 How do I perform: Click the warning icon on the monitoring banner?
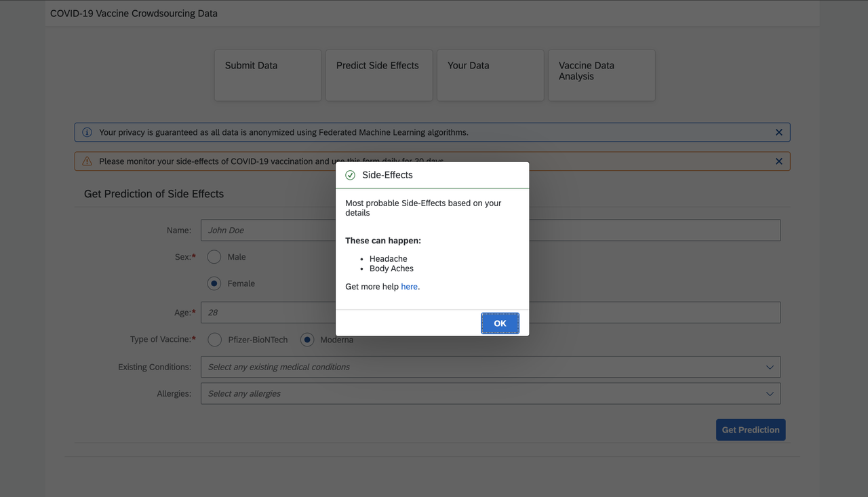coord(86,161)
